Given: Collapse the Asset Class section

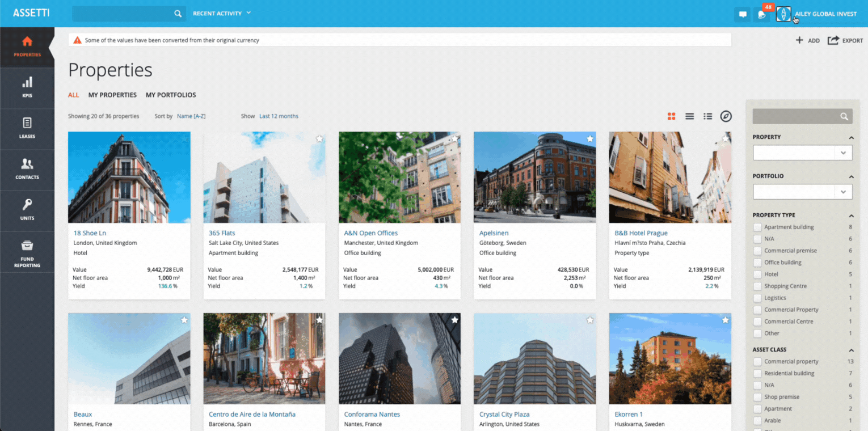Looking at the screenshot, I should 851,350.
